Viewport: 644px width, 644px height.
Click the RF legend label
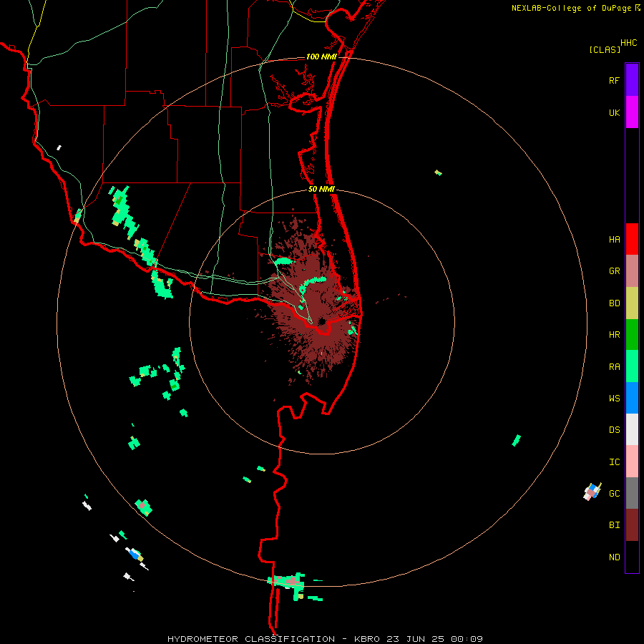tap(614, 80)
